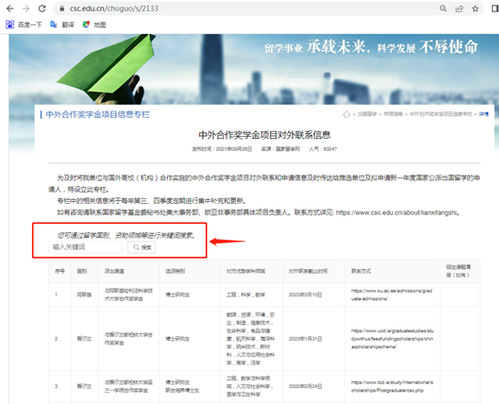Open the tcd.ie scholarships link
The width and height of the screenshot is (499, 404).
tap(392, 386)
